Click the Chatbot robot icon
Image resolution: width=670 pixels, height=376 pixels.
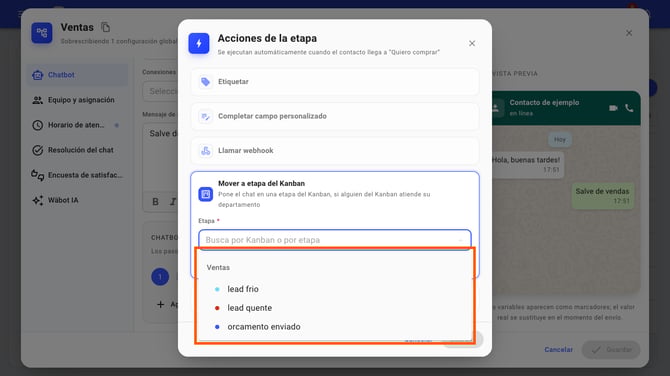click(x=38, y=75)
